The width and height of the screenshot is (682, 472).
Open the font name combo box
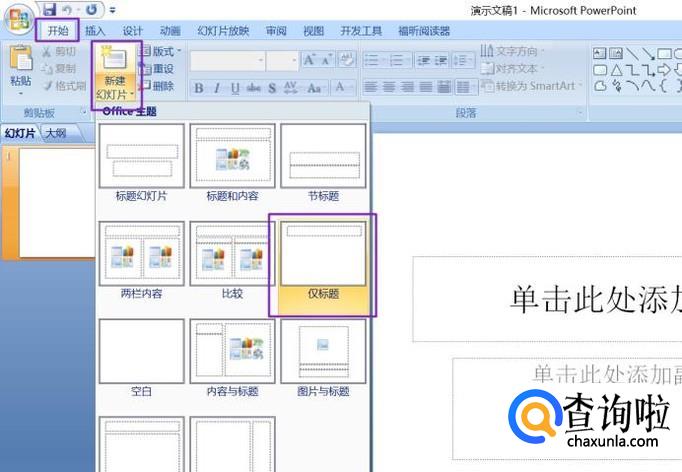click(227, 60)
